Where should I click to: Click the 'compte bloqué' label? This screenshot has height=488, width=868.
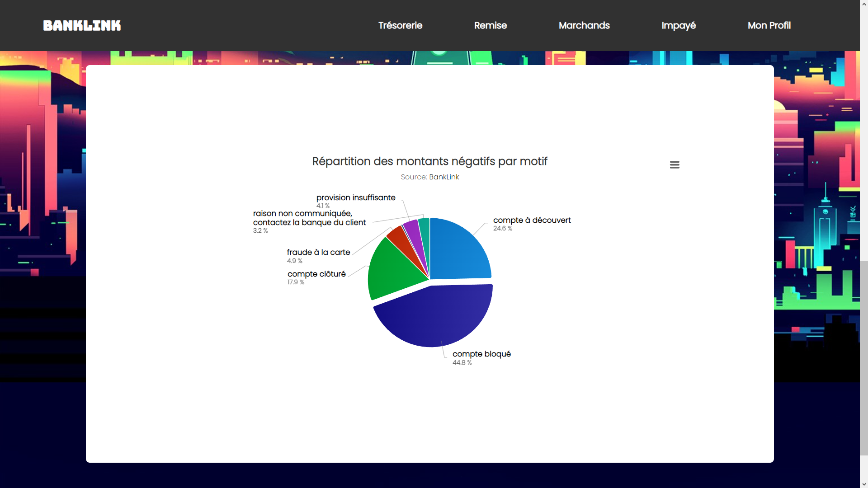point(481,354)
